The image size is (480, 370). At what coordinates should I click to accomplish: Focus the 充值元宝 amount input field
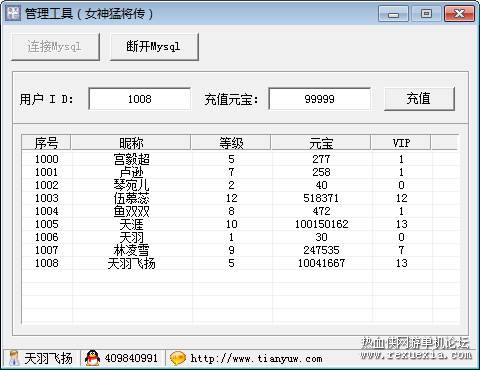[x=319, y=99]
